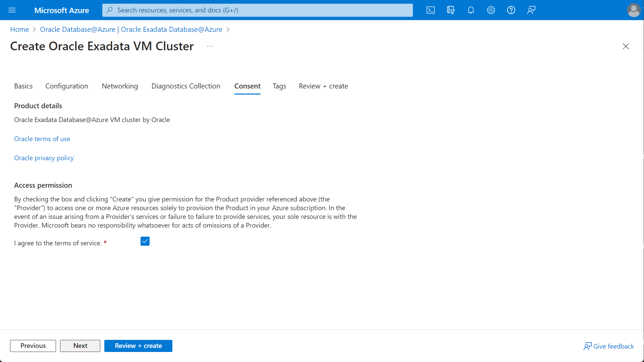Open the Help and support menu

(x=511, y=10)
